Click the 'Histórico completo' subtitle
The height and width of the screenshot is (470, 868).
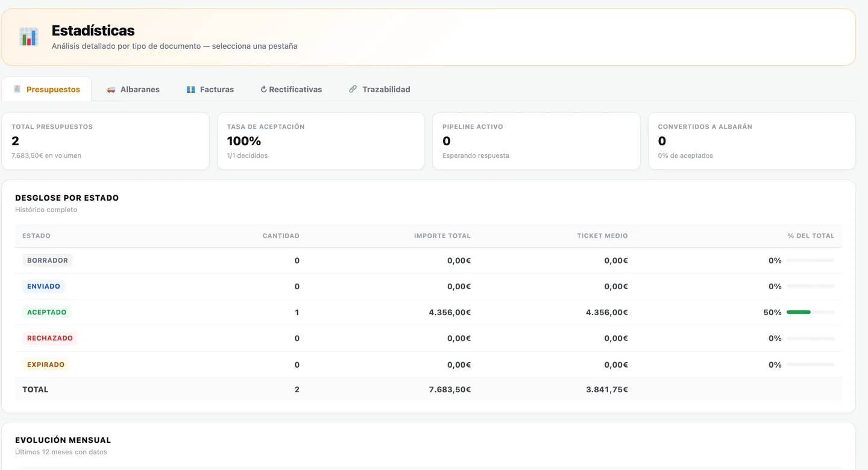[x=46, y=210]
